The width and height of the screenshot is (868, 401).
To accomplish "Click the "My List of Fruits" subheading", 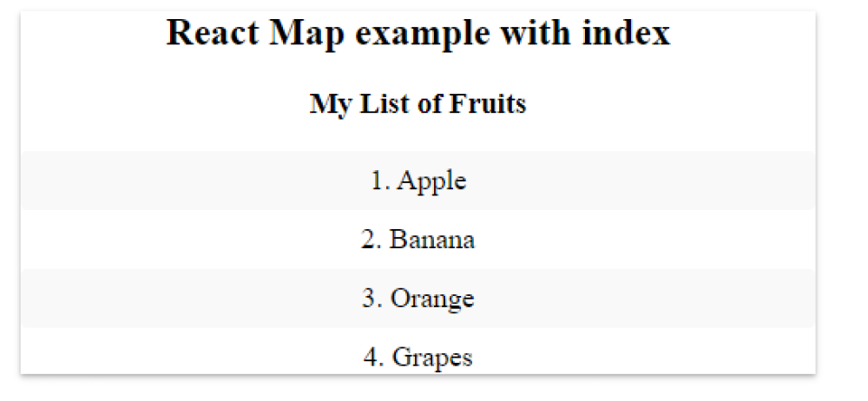I will (x=418, y=104).
